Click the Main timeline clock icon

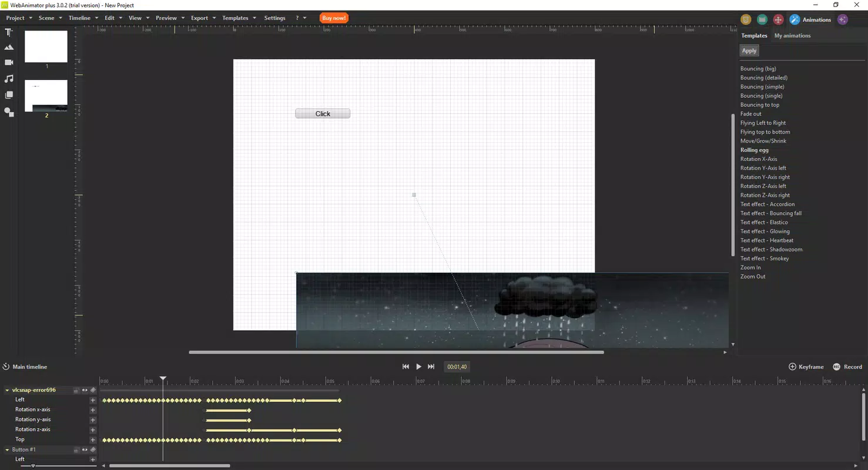(x=6, y=367)
